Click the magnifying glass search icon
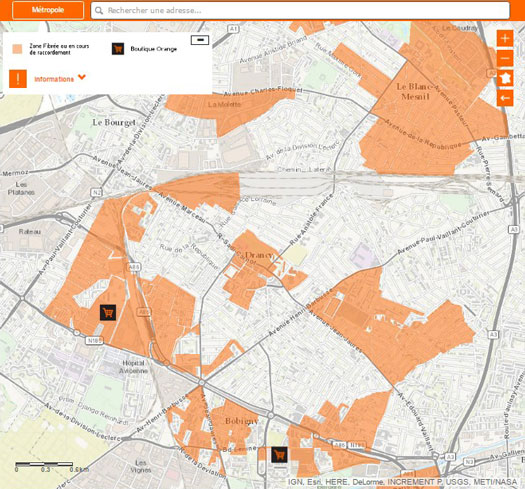 pos(99,11)
